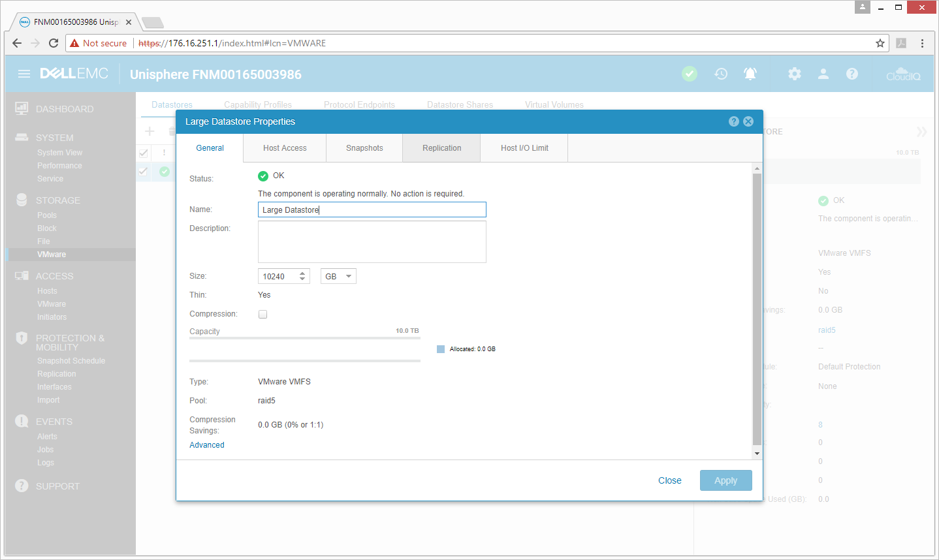Open the jobs history clock icon
Screen dimensions: 939x560
pos(721,74)
